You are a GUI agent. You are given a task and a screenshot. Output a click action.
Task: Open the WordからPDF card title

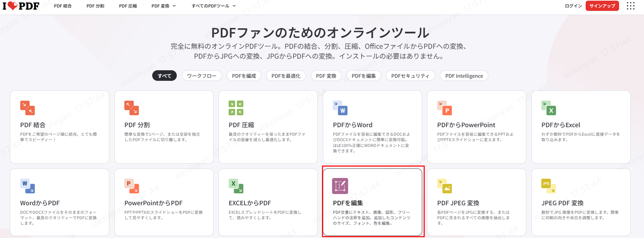coord(40,203)
